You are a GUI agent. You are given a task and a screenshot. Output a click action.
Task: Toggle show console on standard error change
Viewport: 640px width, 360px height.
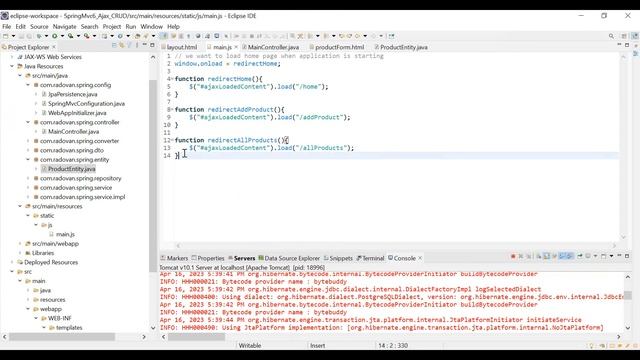(570, 256)
